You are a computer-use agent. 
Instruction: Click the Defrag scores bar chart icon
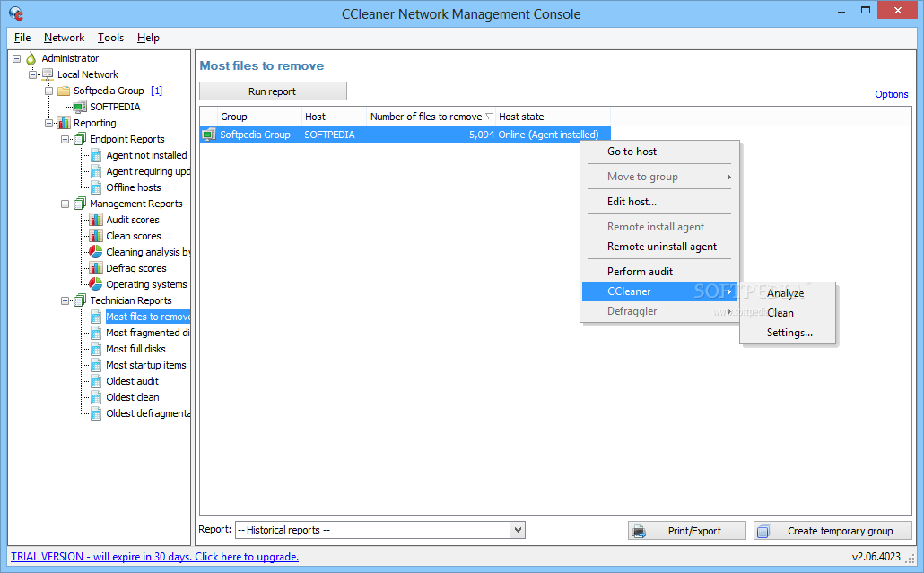pos(96,268)
